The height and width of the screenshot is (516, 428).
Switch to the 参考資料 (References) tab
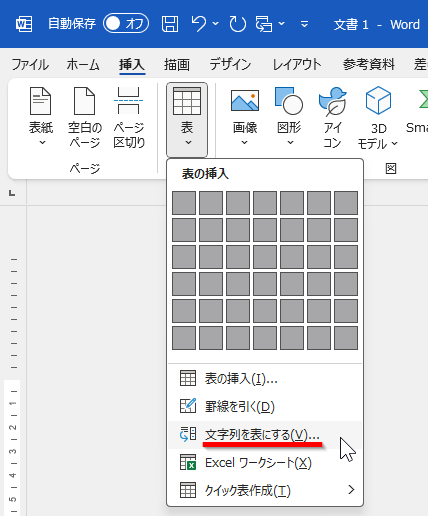click(369, 64)
